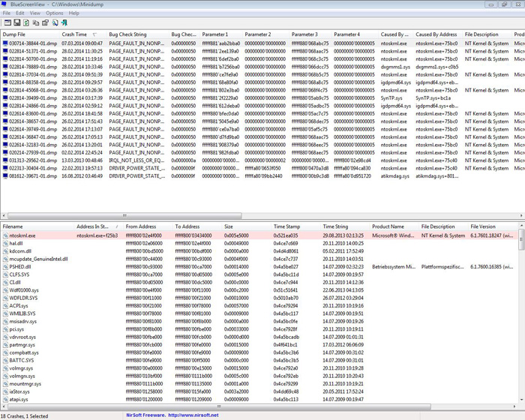Click the Exit toolbar icon

(x=64, y=23)
